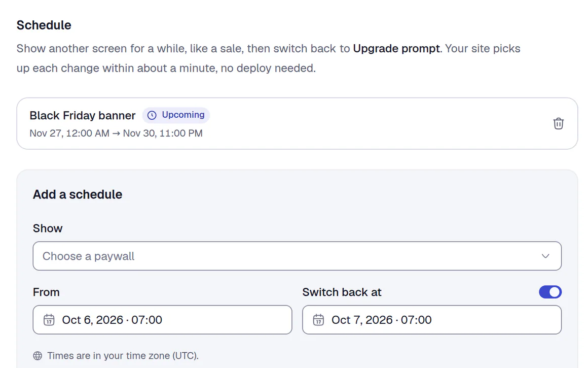
Task: Click the chevron arrow in Show selector
Action: pyautogui.click(x=545, y=256)
